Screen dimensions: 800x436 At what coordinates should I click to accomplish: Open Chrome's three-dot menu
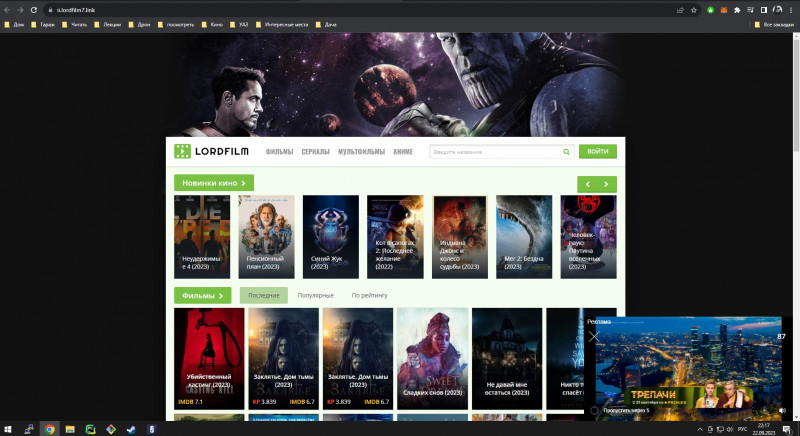pos(791,10)
